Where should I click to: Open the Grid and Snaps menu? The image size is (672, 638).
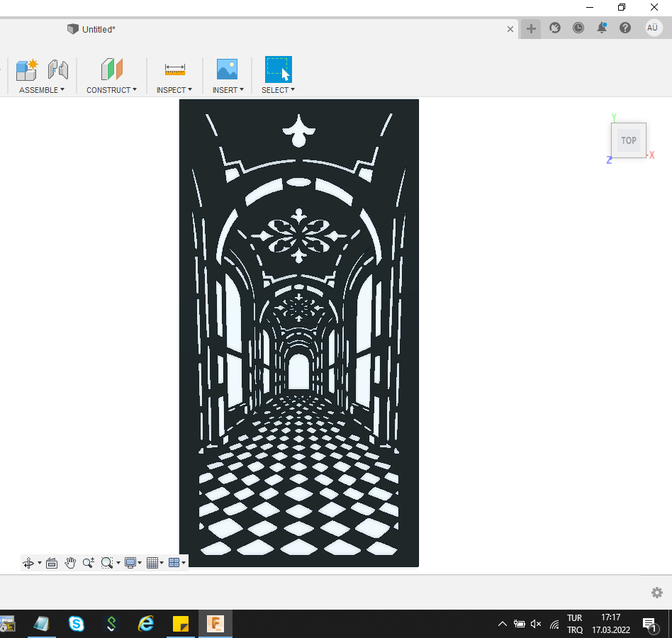(154, 563)
